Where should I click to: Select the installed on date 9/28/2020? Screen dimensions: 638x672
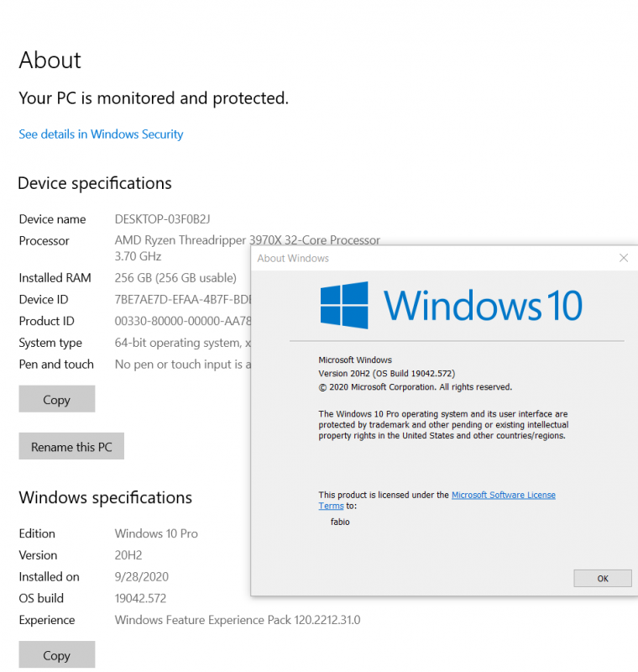click(142, 576)
